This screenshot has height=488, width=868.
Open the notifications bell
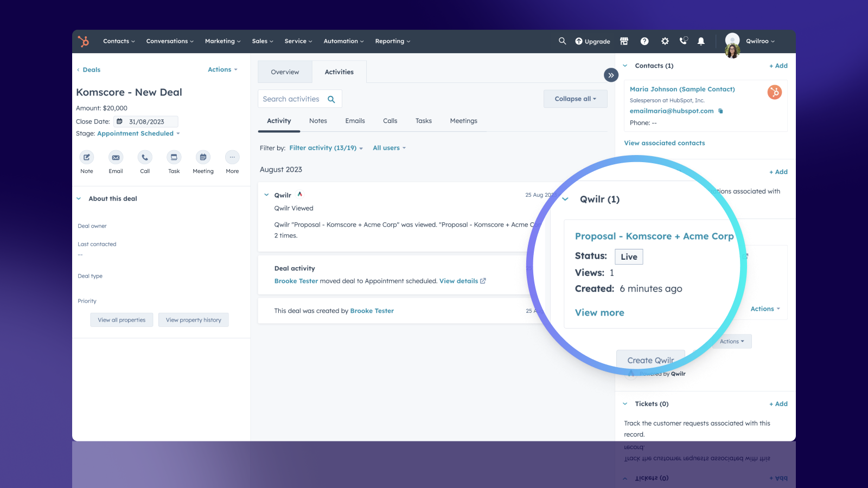[x=701, y=41]
